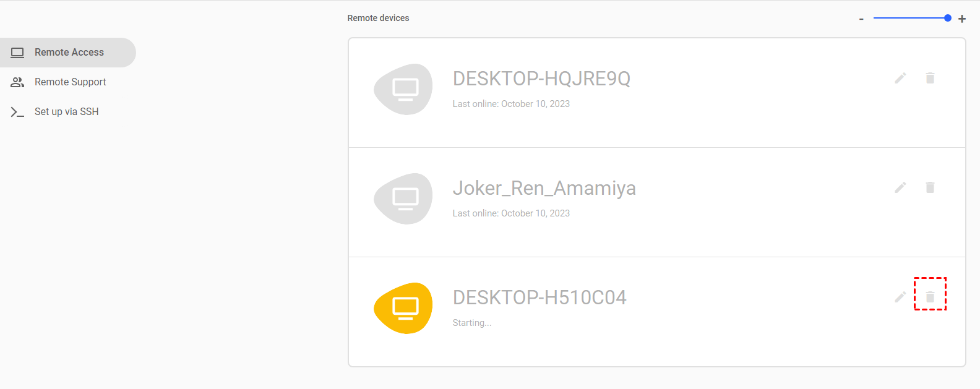
Task: Click the "Starting..." status text
Action: [x=471, y=323]
